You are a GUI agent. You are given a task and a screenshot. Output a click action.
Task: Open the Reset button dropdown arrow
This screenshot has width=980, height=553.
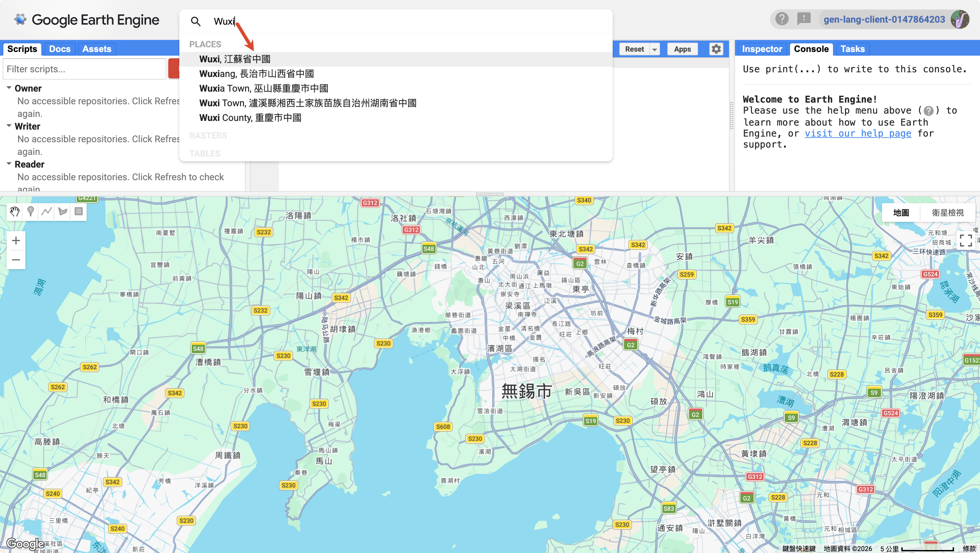click(654, 49)
